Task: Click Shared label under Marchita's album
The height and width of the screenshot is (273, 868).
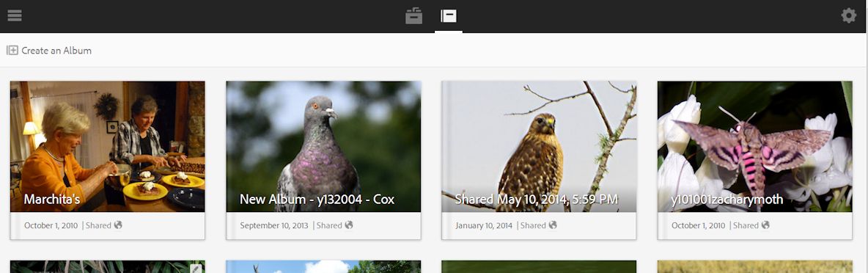Action: [x=98, y=225]
